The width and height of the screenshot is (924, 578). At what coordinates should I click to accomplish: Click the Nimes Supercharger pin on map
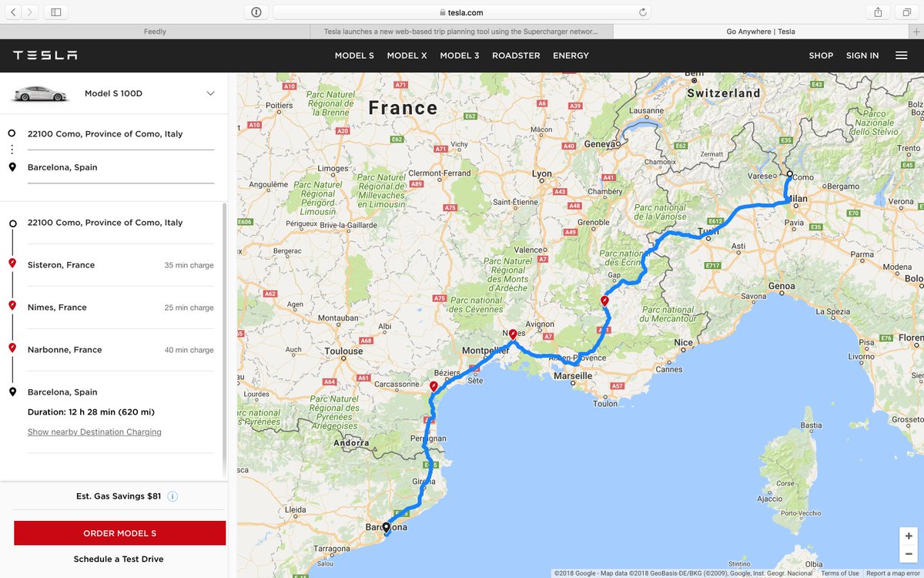click(x=513, y=335)
